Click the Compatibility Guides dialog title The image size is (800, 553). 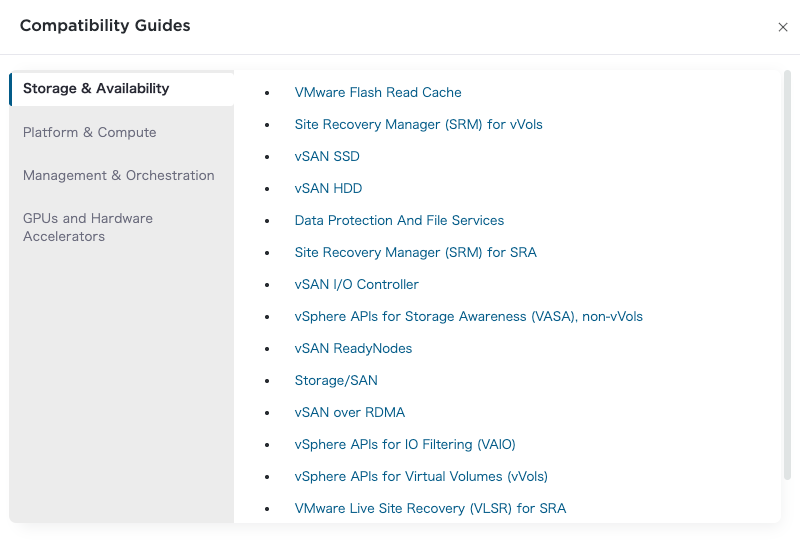pos(105,25)
